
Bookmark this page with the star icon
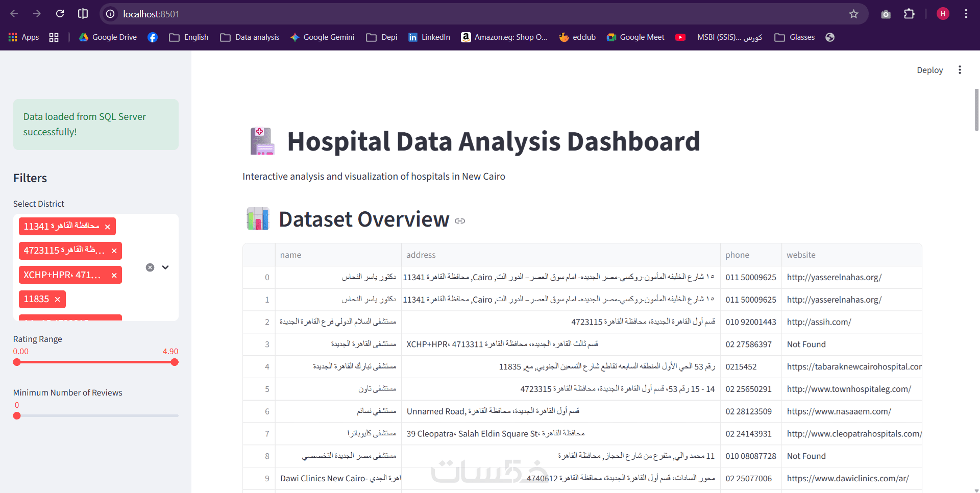click(853, 14)
